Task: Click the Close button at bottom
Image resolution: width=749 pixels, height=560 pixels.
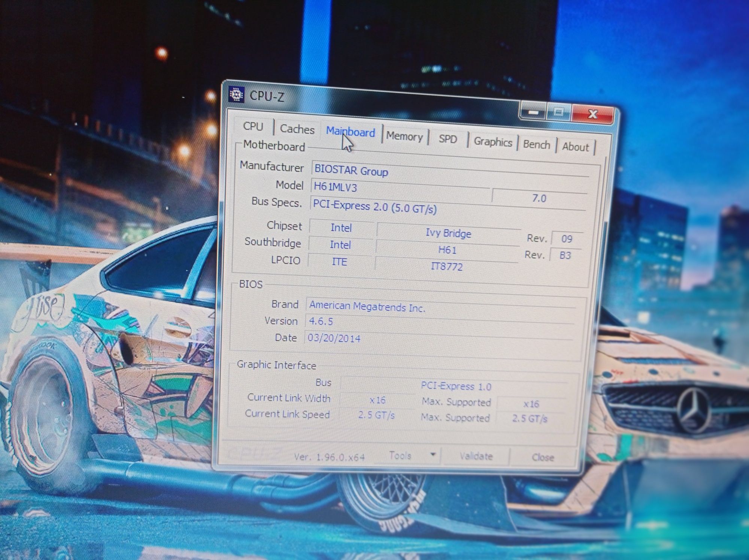Action: tap(543, 457)
